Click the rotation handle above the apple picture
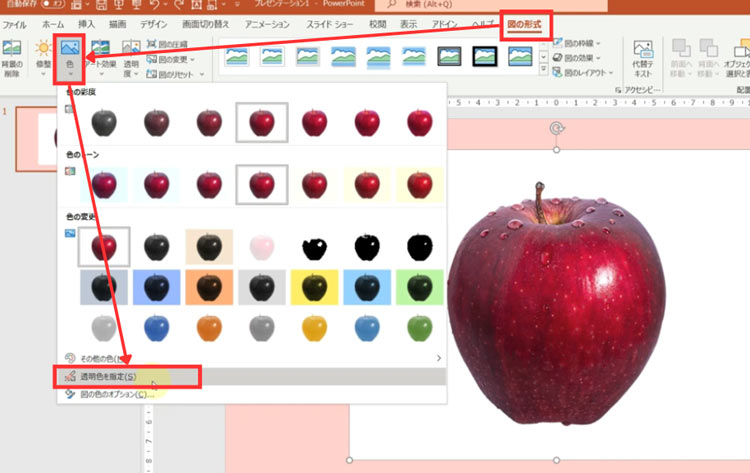Screen dimensions: 750x473 tap(556, 128)
